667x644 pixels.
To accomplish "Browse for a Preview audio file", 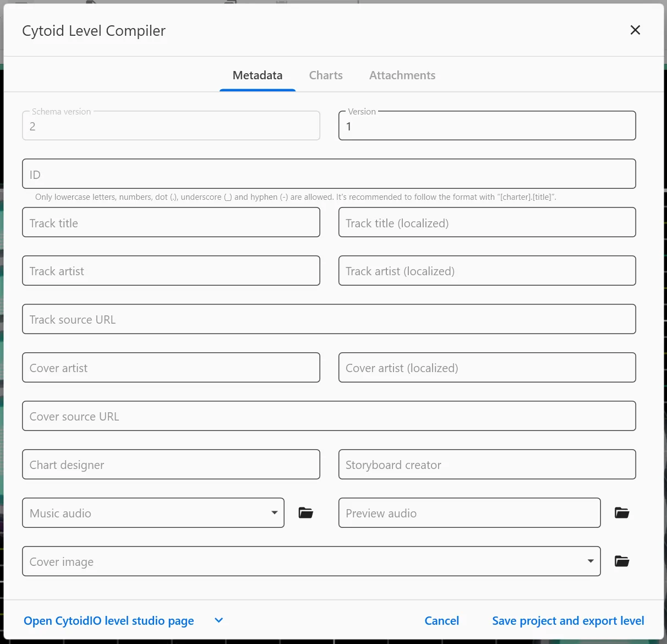I will pyautogui.click(x=622, y=512).
